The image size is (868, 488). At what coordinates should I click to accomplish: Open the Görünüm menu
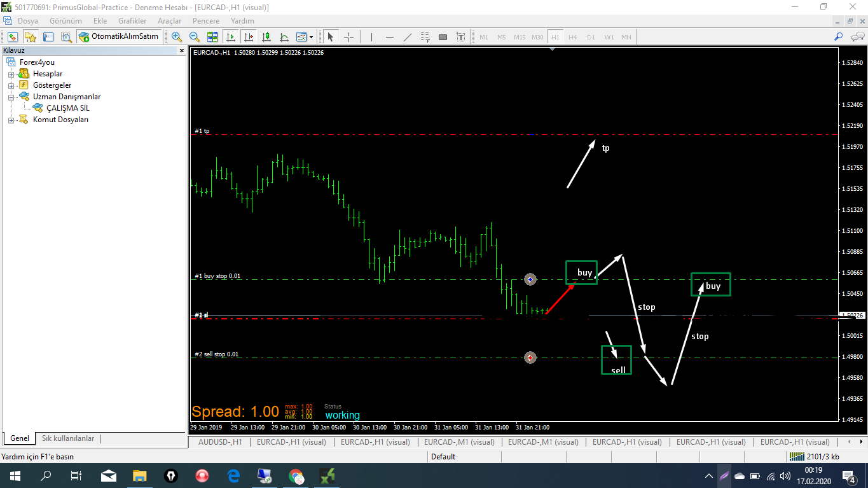coord(65,21)
